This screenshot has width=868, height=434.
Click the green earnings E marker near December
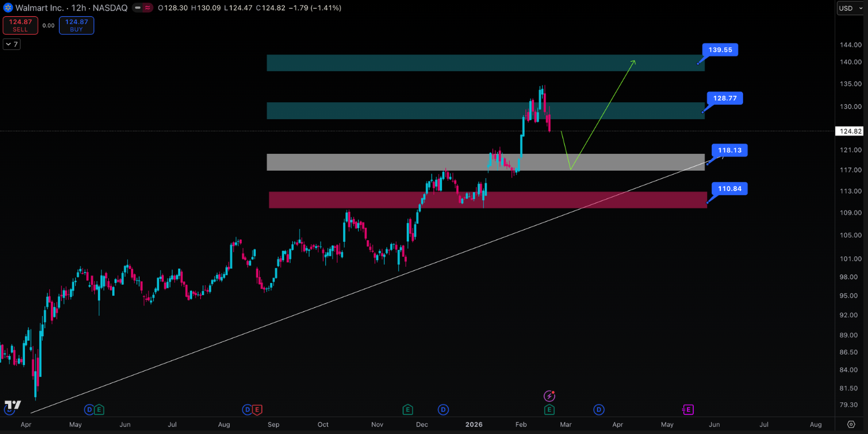click(408, 410)
